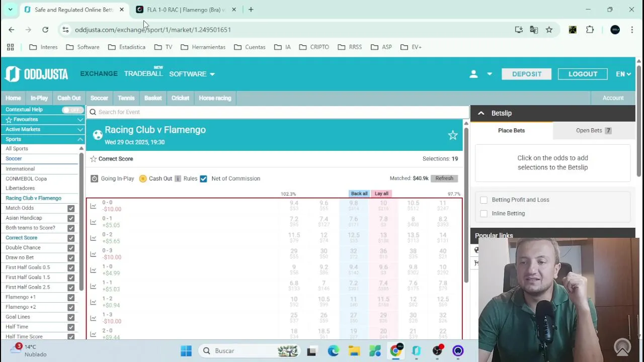Click the star next to Correct Score
This screenshot has height=362, width=644.
tap(93, 159)
